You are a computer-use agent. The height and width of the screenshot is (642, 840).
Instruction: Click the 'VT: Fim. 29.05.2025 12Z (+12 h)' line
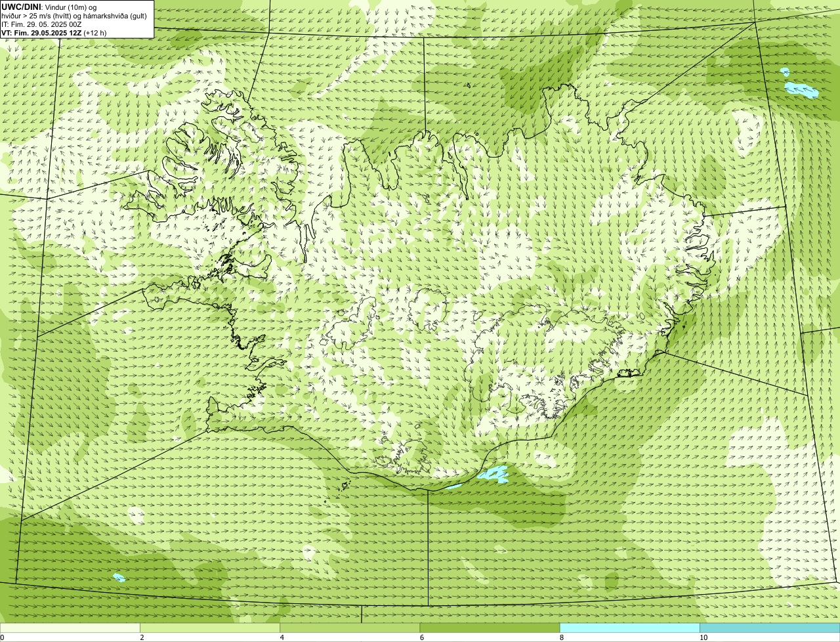pyautogui.click(x=54, y=32)
